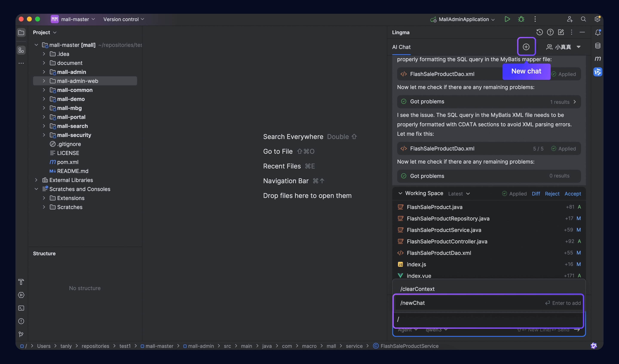This screenshot has width=619, height=364.
Task: Click the Reject link in Working Space
Action: point(552,194)
